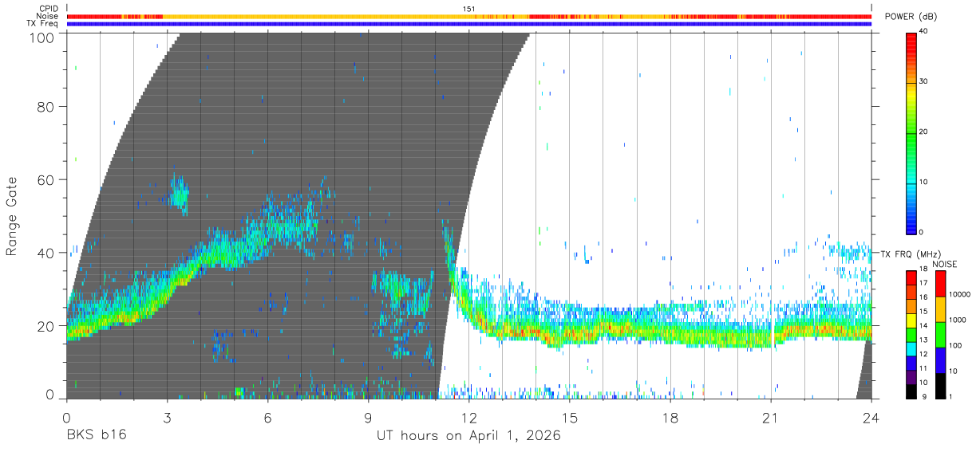Screen dimensions: 980x452
Task: Click the 15 label on UT hours axis
Action: pos(570,417)
